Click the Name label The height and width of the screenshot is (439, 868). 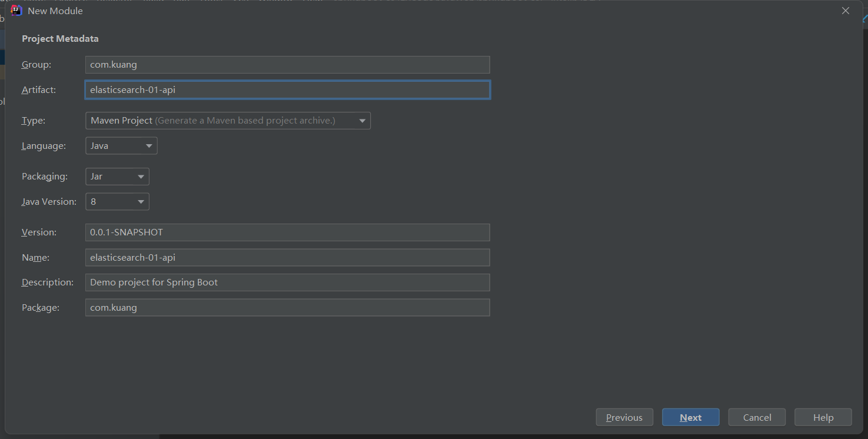[36, 257]
